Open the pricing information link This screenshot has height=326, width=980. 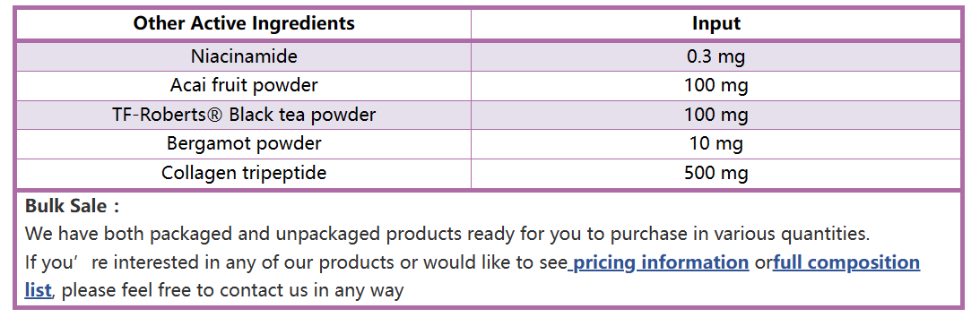click(660, 262)
